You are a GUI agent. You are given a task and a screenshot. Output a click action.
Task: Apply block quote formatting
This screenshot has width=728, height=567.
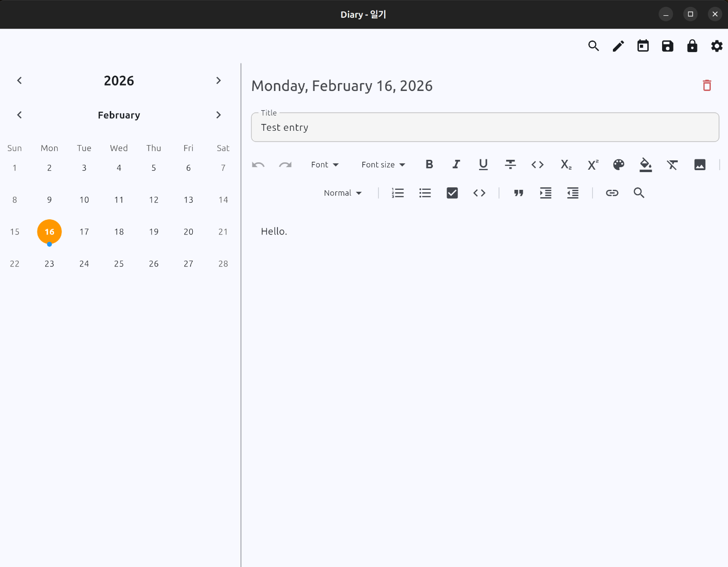coord(518,193)
